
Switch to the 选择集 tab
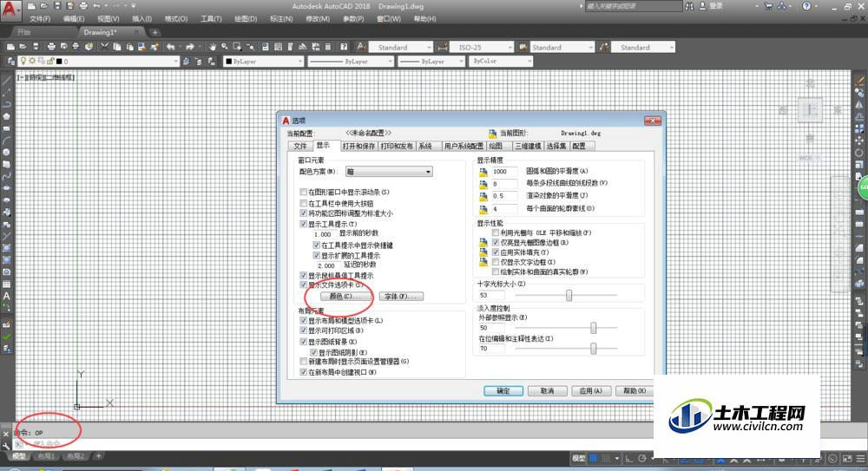tap(556, 146)
